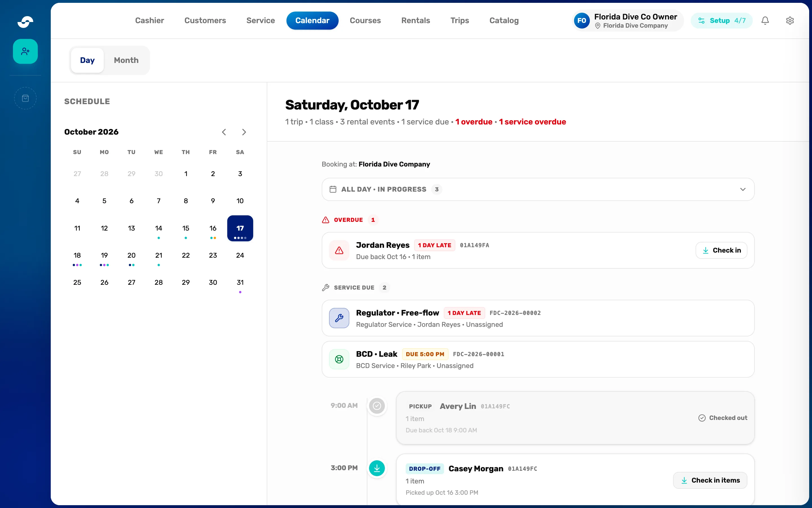The image size is (812, 508).
Task: Go to the Service tab
Action: pyautogui.click(x=261, y=21)
